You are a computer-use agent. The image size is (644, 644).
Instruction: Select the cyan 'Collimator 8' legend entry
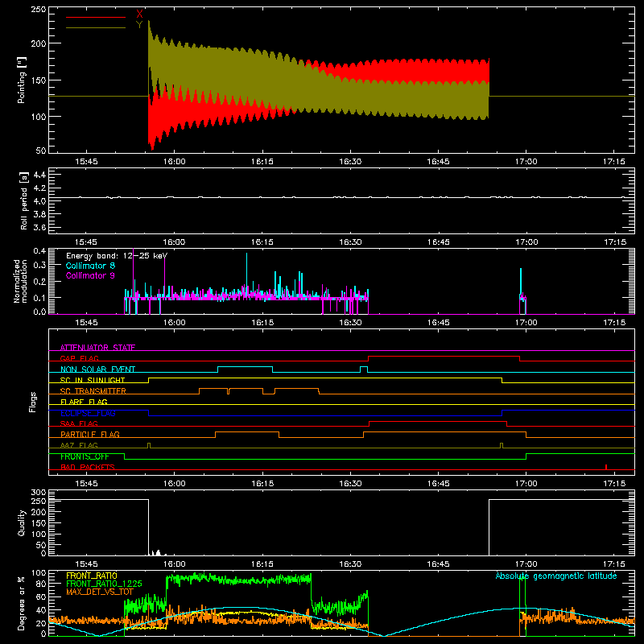tap(90, 266)
